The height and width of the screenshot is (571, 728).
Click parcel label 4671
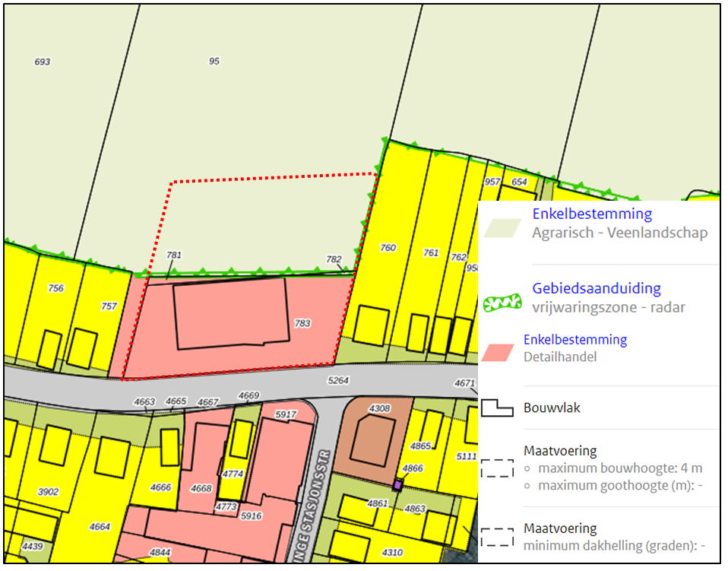(465, 383)
